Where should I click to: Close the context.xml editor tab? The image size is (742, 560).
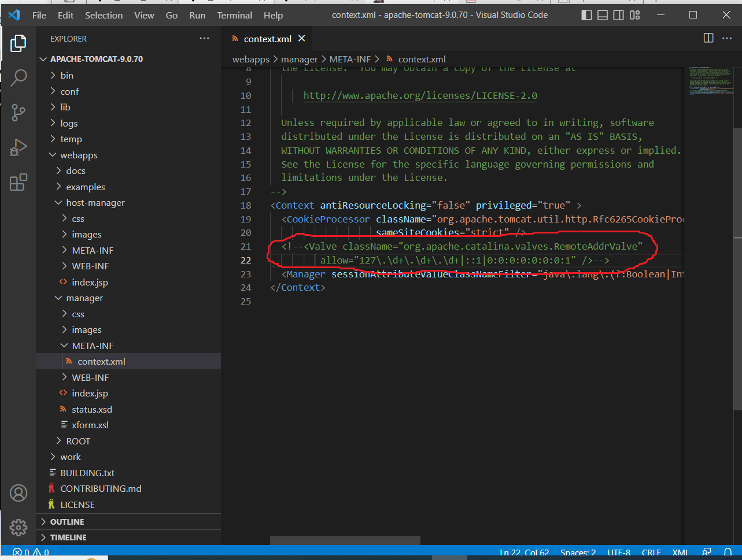pos(301,39)
